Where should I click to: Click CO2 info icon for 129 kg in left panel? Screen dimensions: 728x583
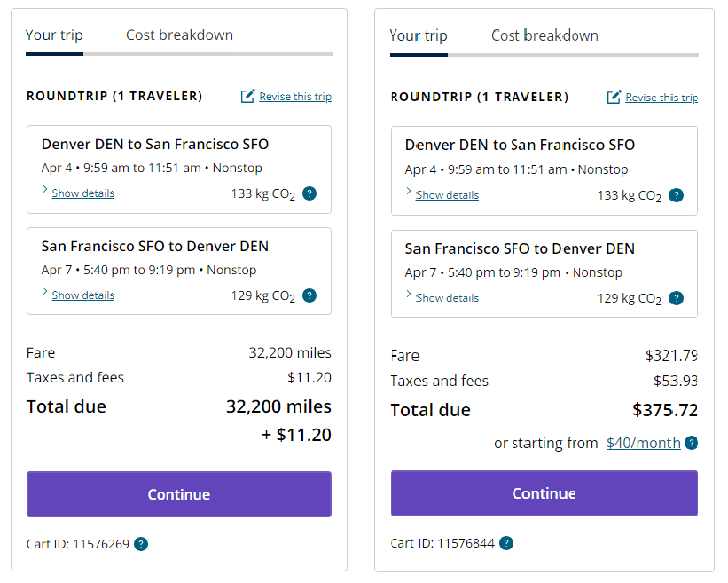[309, 295]
